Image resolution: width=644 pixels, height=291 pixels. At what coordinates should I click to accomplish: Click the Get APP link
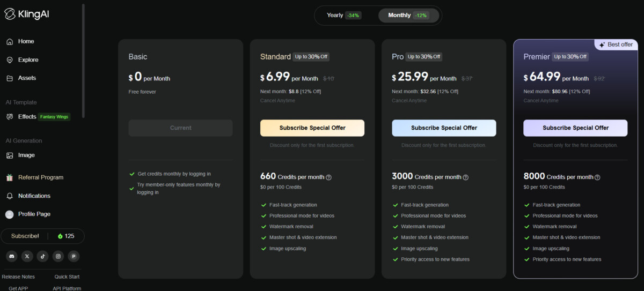(18, 288)
